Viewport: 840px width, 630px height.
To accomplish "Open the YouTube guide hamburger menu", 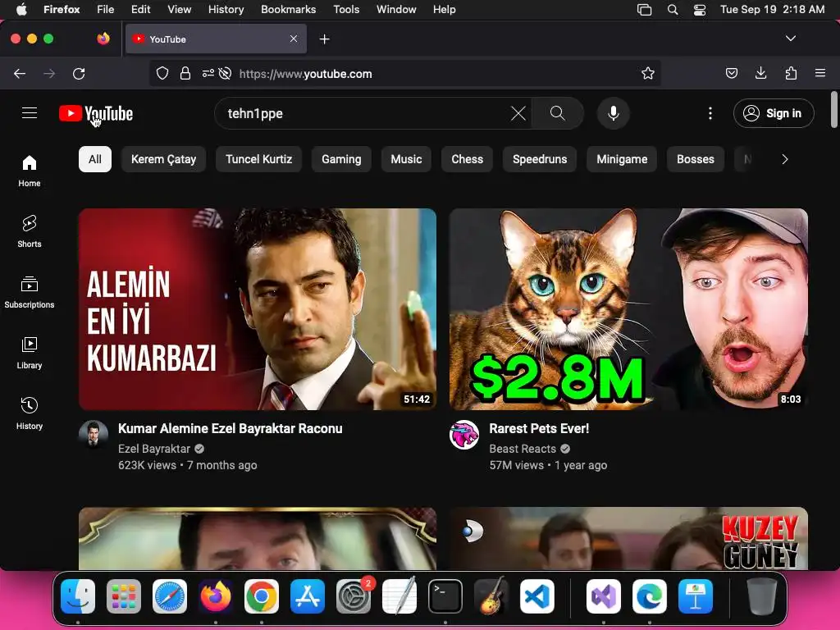I will pos(30,113).
